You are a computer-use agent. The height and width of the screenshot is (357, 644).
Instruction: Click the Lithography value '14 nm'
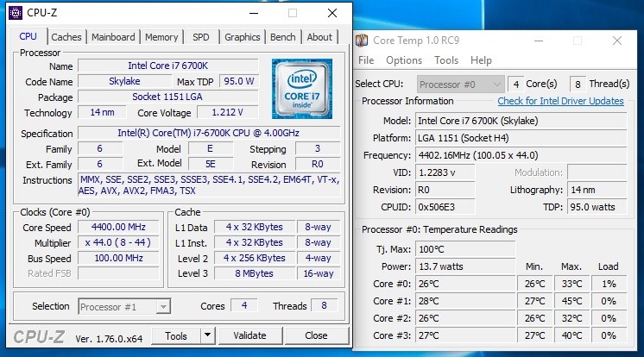click(x=597, y=190)
